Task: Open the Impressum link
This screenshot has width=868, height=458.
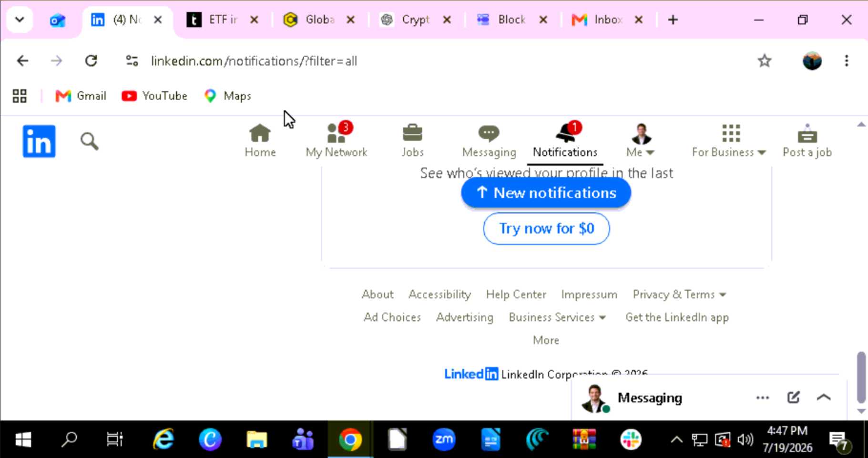Action: click(589, 295)
